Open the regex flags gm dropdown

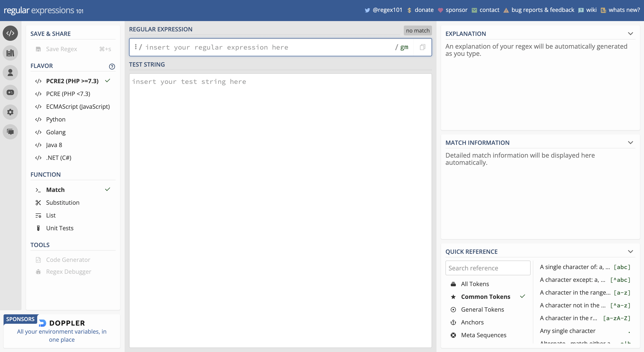coord(404,47)
